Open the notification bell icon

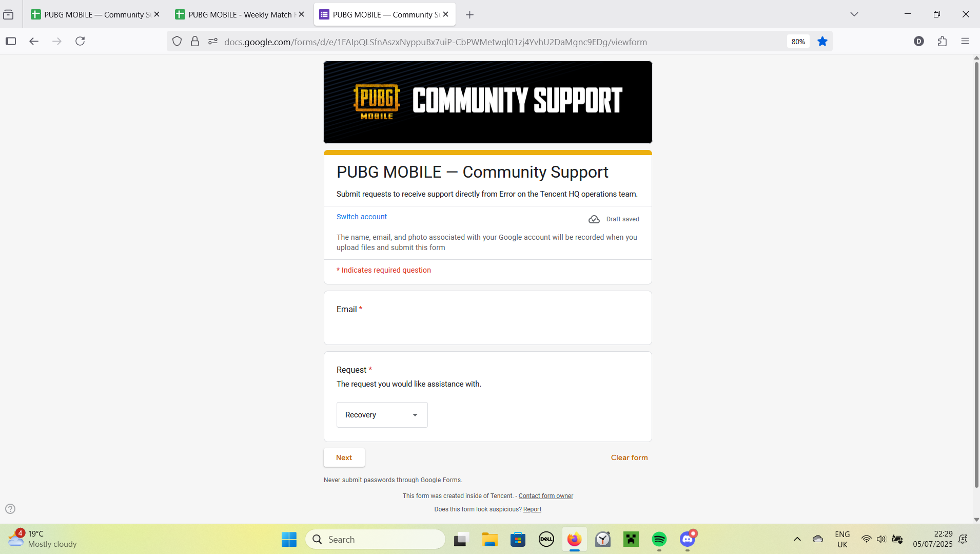(x=963, y=539)
